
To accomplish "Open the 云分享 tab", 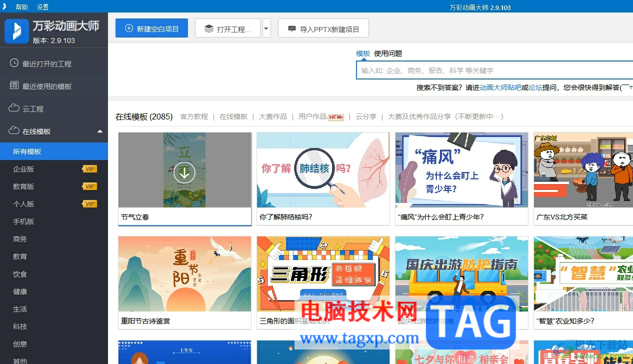I will pyautogui.click(x=366, y=116).
